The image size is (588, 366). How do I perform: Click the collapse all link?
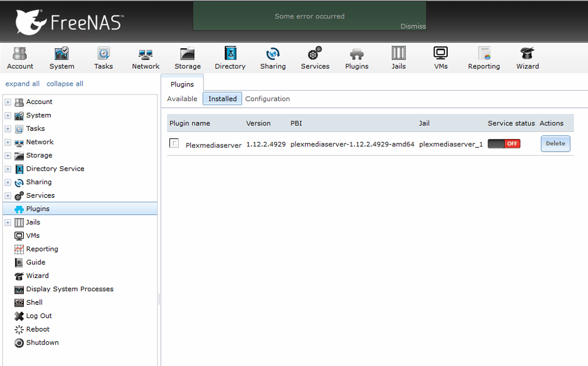(x=65, y=84)
